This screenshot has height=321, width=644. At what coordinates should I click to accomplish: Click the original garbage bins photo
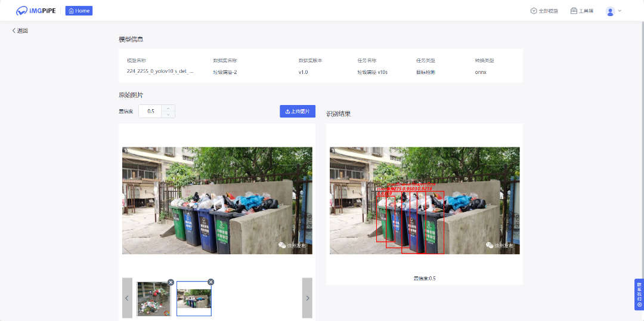point(217,200)
